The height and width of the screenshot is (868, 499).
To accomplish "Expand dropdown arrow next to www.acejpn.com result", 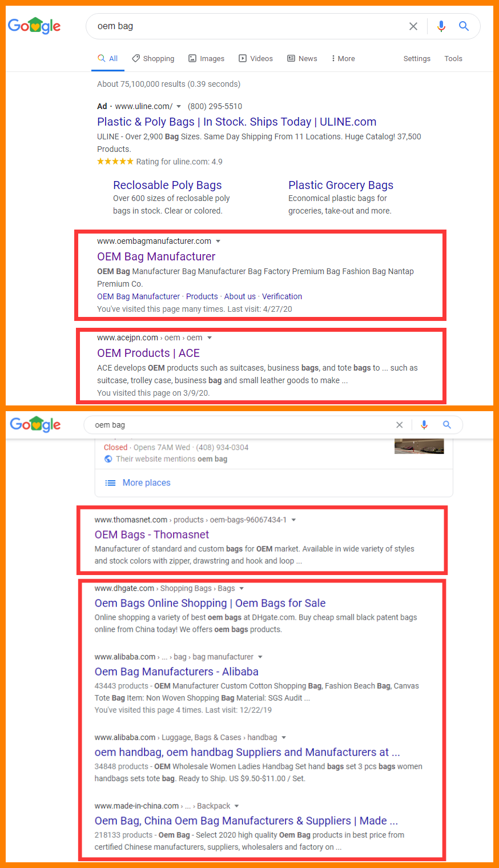I will [x=210, y=338].
